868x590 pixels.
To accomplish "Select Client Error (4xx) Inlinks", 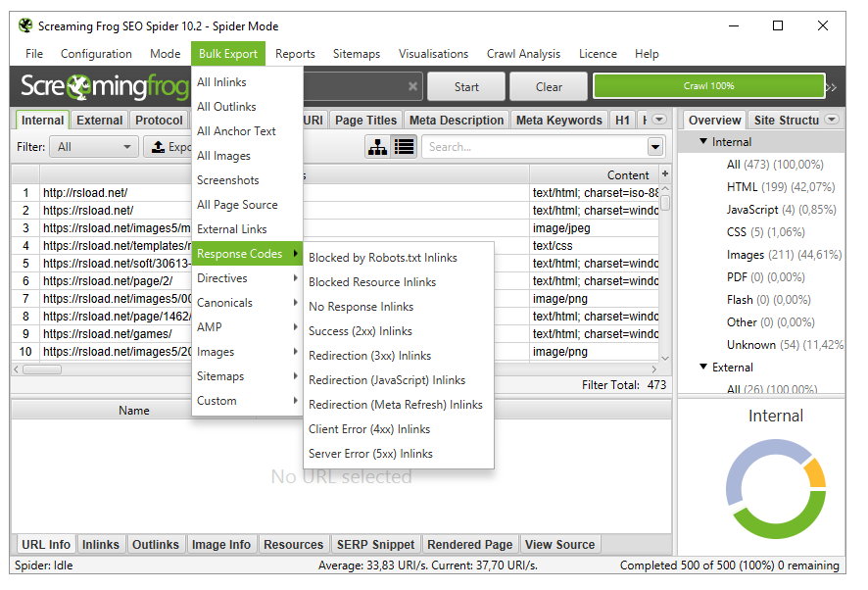I will pyautogui.click(x=399, y=429).
